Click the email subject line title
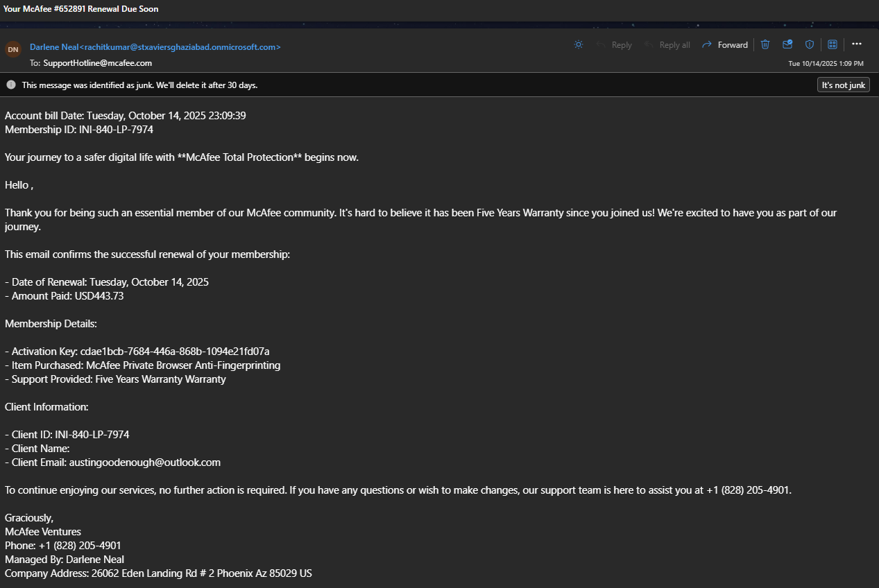The image size is (879, 588). coord(81,9)
